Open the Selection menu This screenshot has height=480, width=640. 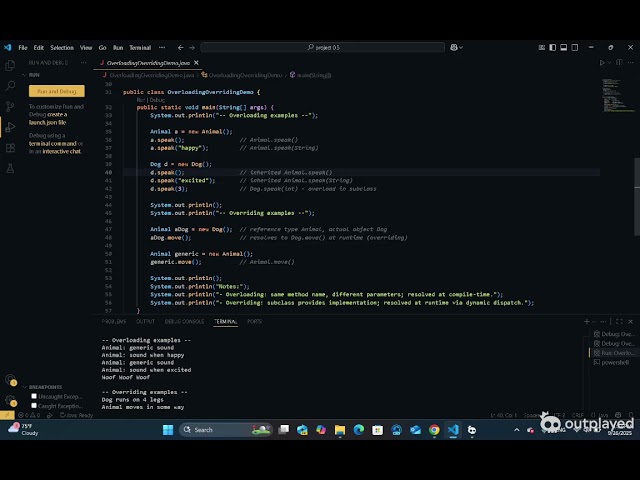(62, 48)
